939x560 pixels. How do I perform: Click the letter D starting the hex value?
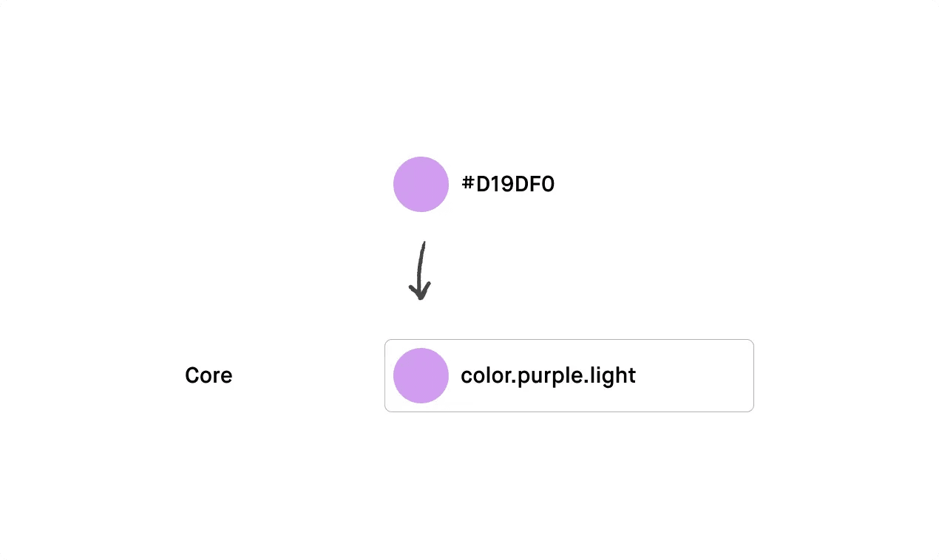click(483, 184)
